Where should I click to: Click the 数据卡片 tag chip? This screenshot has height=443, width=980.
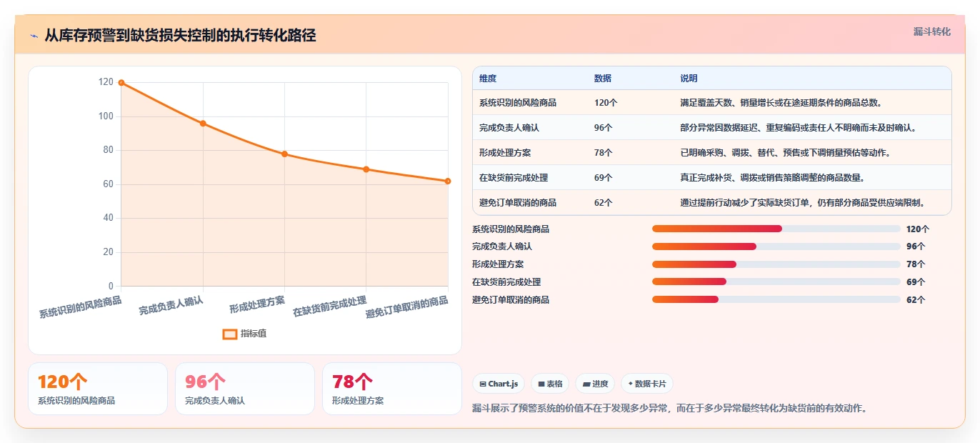(x=647, y=384)
